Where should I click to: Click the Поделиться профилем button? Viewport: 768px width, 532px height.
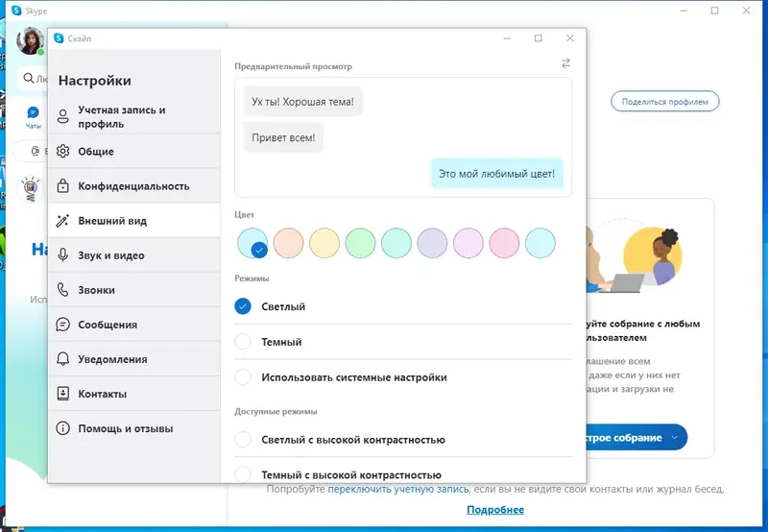(664, 102)
